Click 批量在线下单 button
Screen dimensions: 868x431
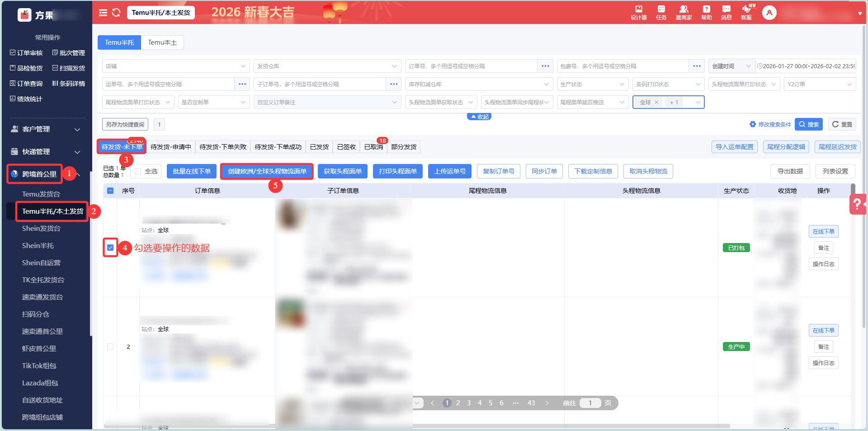coord(192,171)
